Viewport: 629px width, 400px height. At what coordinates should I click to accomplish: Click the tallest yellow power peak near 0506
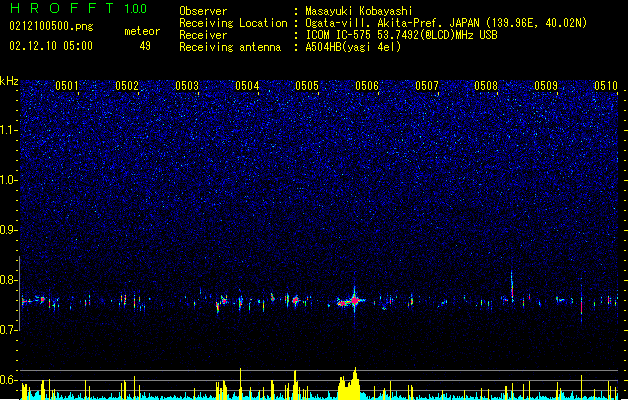click(x=355, y=383)
